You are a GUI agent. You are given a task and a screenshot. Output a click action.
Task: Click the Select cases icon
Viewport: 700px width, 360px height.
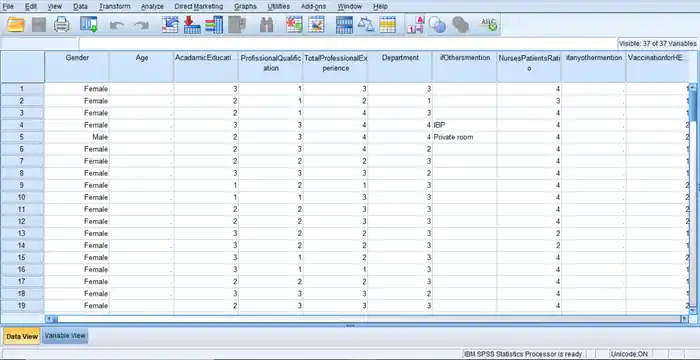click(388, 25)
